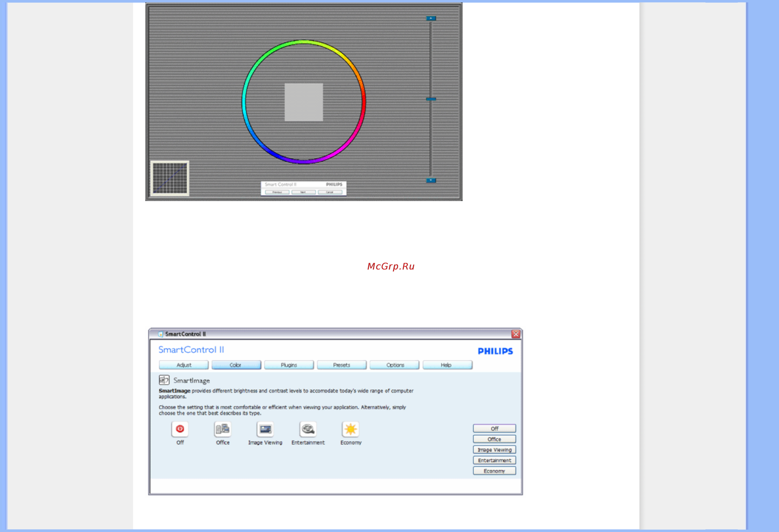
Task: Select the Office SmartImage icon
Action: (x=223, y=429)
